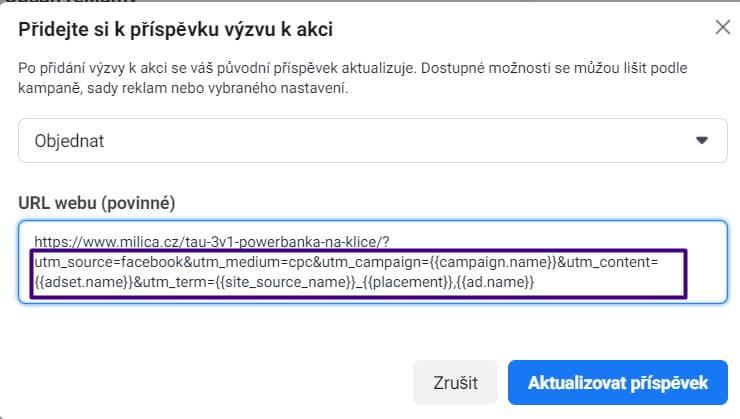The width and height of the screenshot is (740, 419).
Task: Click the dropdown arrow beside Objednat
Action: coord(701,141)
